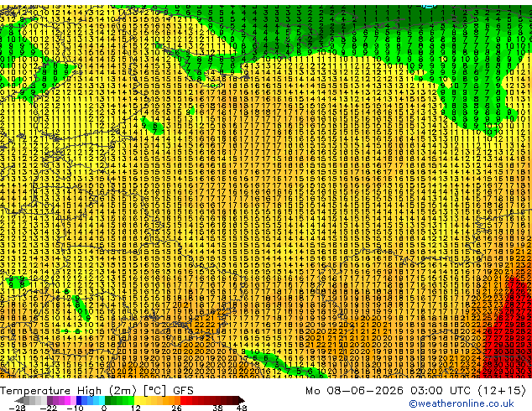This screenshot has width=532, height=411.
Task: Select the -28 legend label
Action: 17,408
